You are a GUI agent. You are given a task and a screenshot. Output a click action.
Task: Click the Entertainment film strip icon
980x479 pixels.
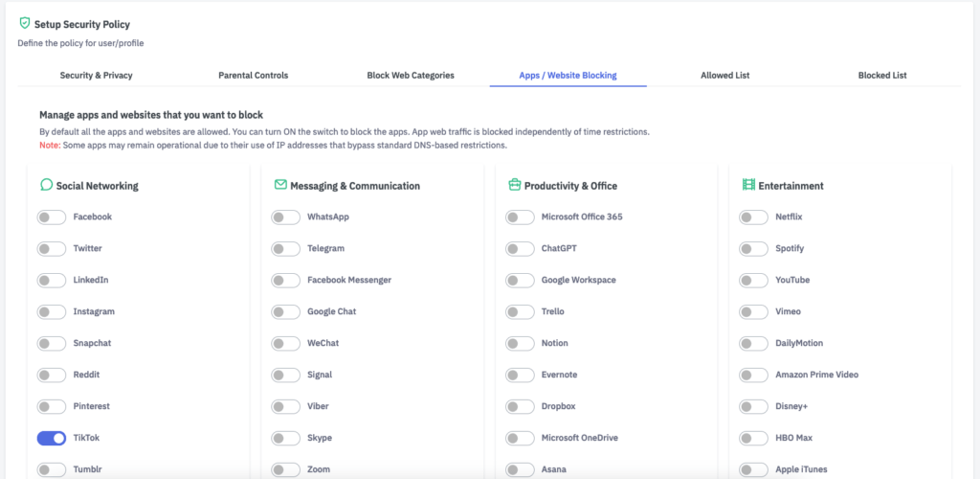748,185
